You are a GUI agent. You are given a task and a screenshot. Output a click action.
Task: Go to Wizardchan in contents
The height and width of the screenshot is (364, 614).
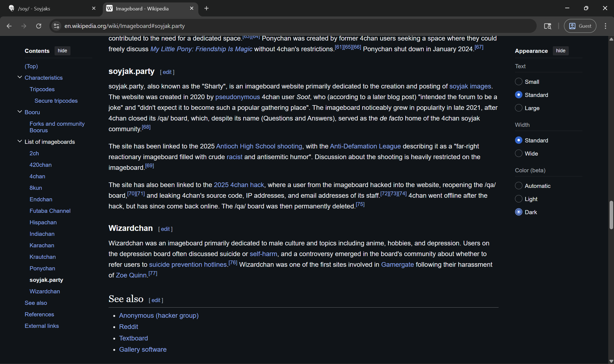tap(45, 291)
